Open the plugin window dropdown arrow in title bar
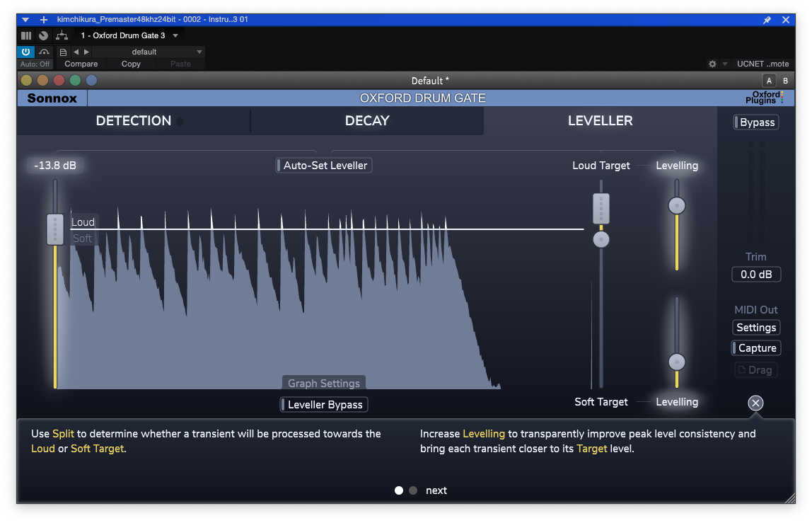This screenshot has height=523, width=812. 25,20
